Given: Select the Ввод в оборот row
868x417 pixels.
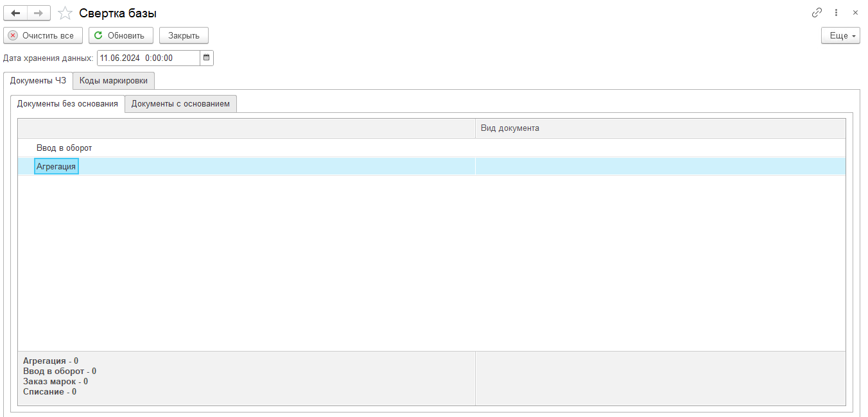Looking at the screenshot, I should coord(64,148).
